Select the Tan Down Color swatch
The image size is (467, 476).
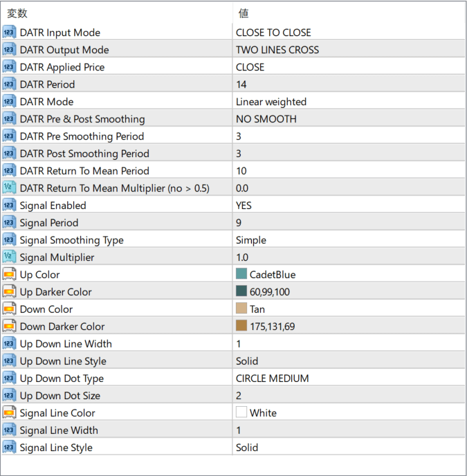click(x=241, y=309)
